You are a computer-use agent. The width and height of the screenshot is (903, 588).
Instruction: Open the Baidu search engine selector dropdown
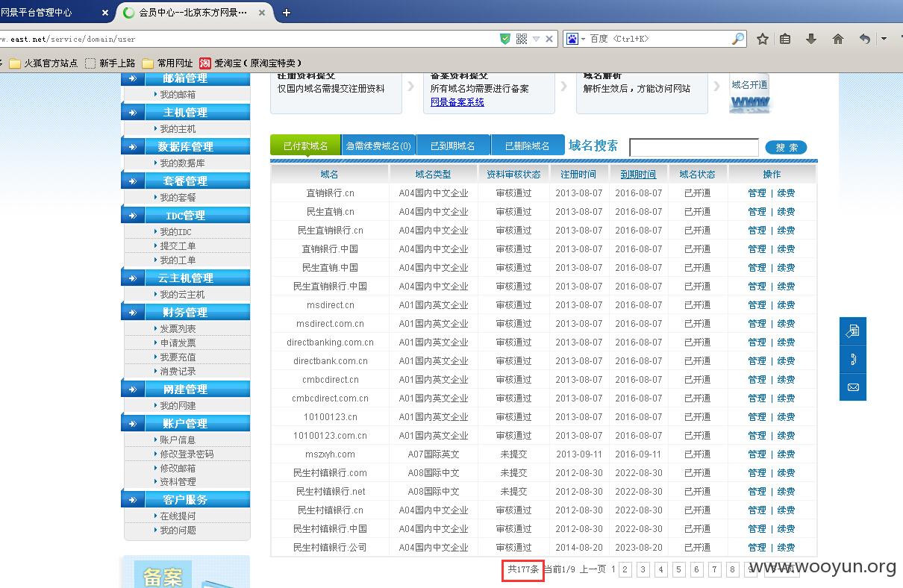575,39
